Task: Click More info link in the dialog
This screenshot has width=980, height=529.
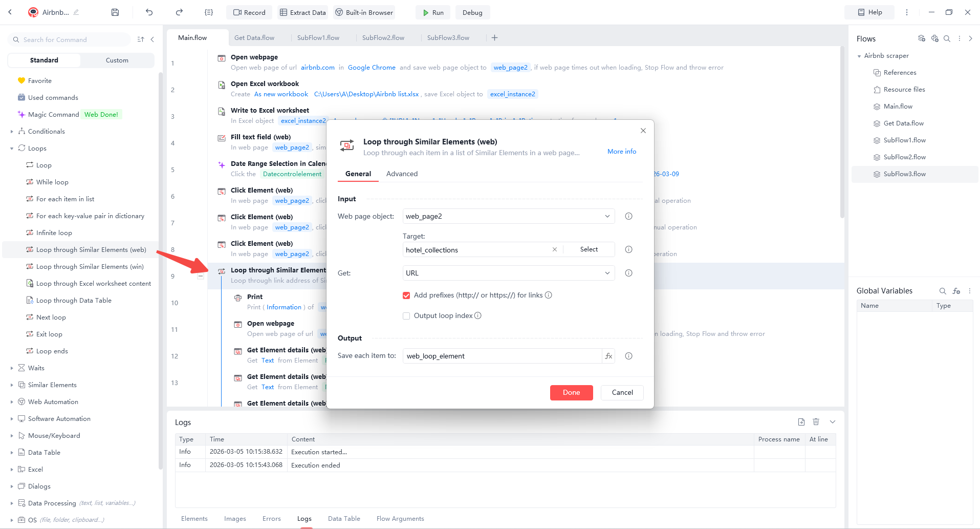Action: tap(621, 151)
